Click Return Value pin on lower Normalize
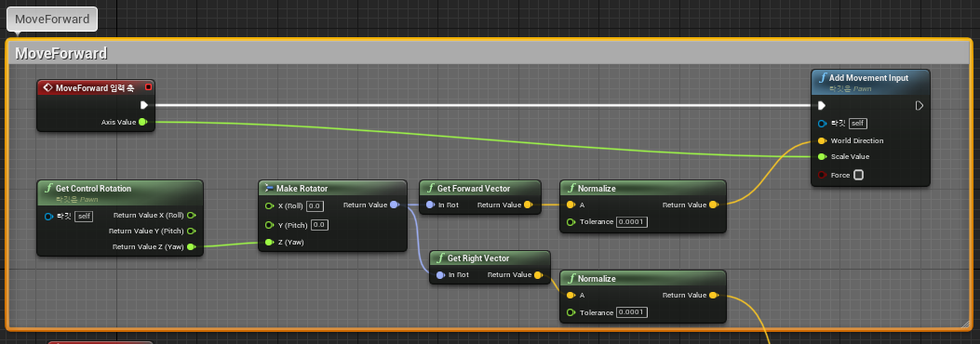This screenshot has height=344, width=980. click(713, 296)
